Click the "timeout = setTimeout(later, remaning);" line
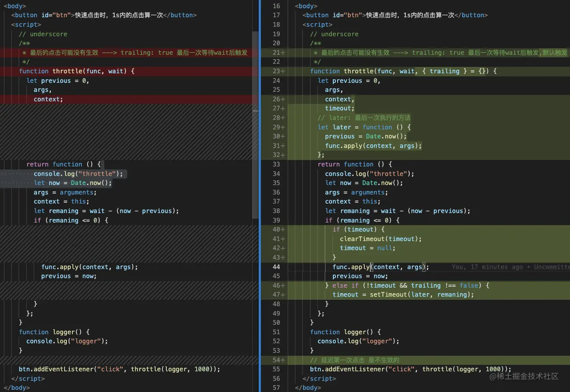570x392 pixels. (x=403, y=295)
